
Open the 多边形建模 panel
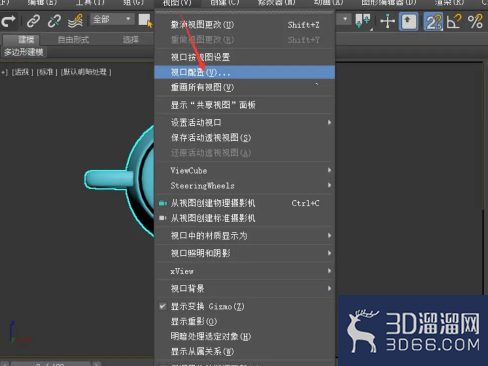point(24,52)
